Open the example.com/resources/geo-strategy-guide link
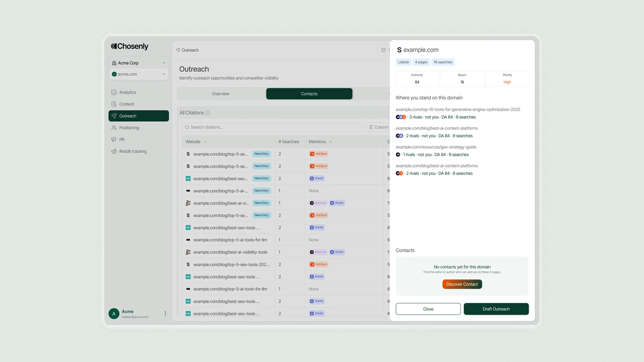644x362 pixels. [x=436, y=147]
